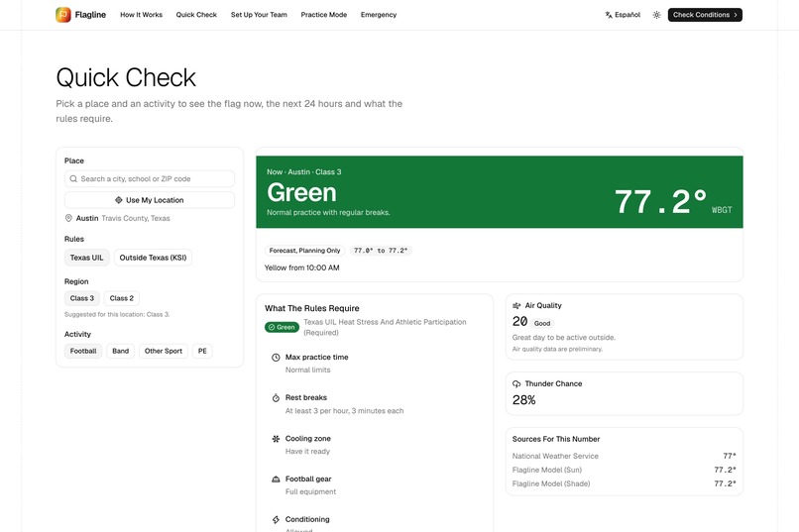Go to Quick Check in the navigation
This screenshot has height=532, width=799.
[x=196, y=15]
